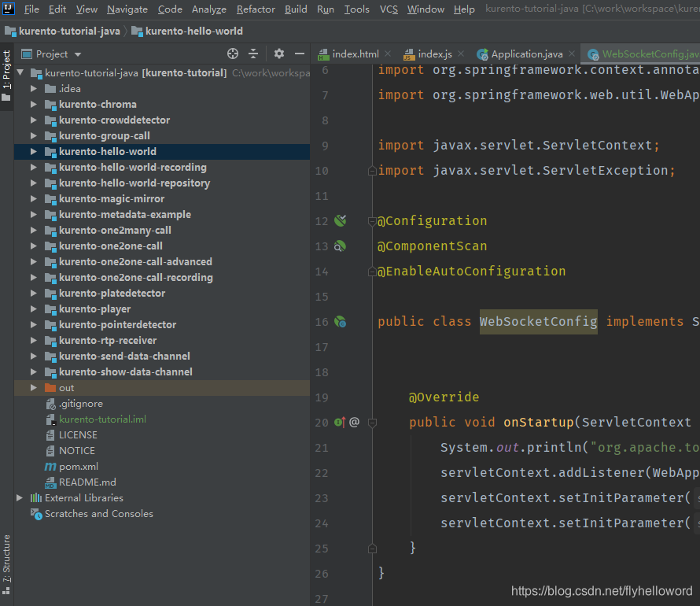
Task: Select kurento-crowddetector module
Action: pos(114,120)
